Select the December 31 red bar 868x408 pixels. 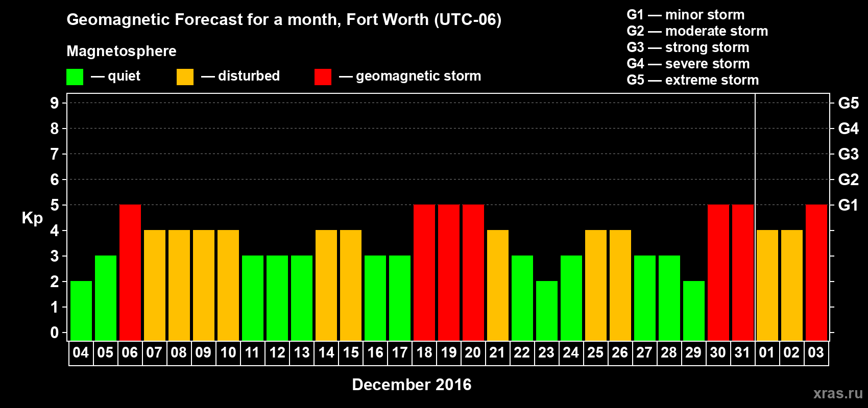(x=743, y=272)
